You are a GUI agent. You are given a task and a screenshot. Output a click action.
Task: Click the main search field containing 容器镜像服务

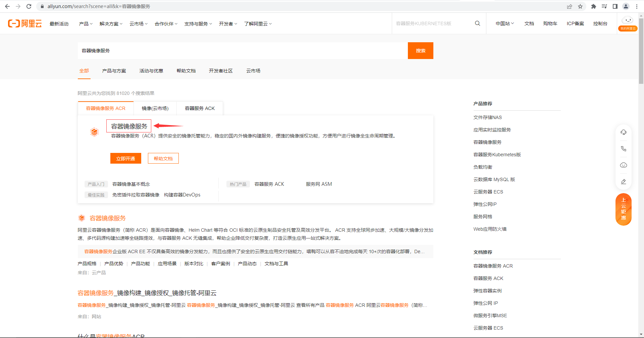coord(243,51)
